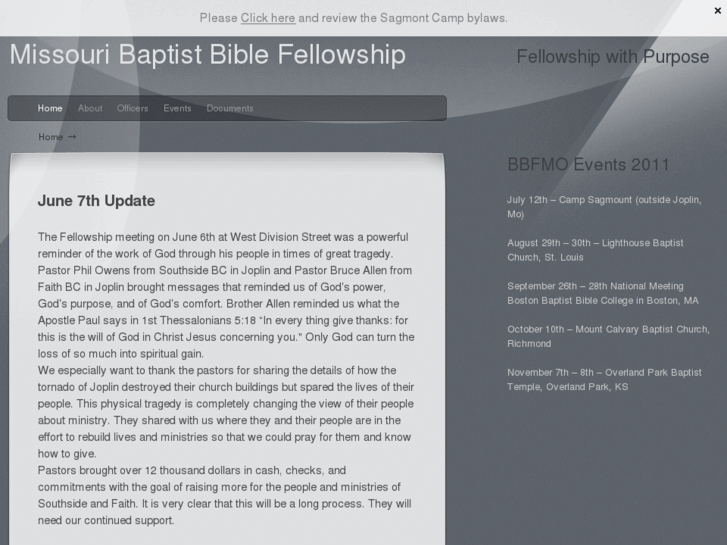Open the "Click here" bylaws link
The image size is (727, 545).
[267, 18]
